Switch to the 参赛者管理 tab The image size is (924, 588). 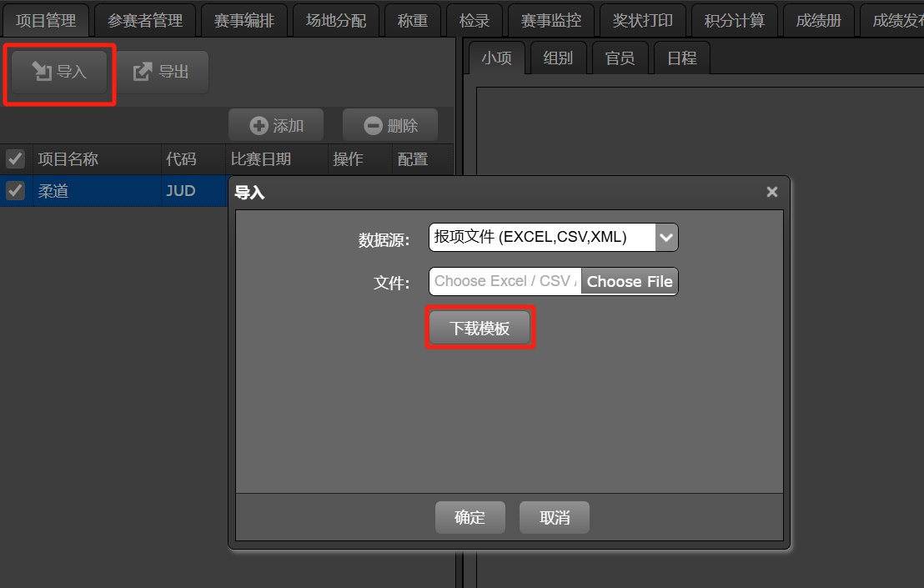pos(145,21)
